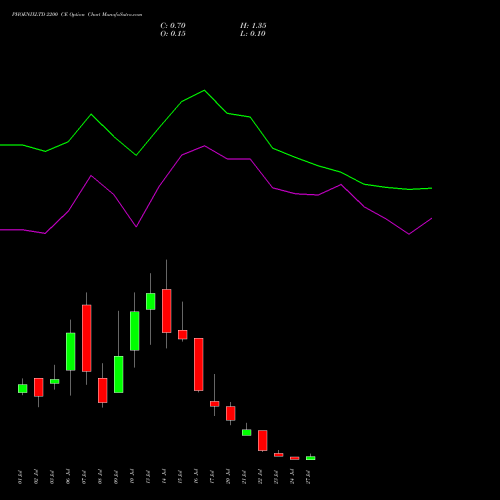This screenshot has height=500, width=500.
Task: Click the tall red candle for 16 Jul
Action: 199,364
